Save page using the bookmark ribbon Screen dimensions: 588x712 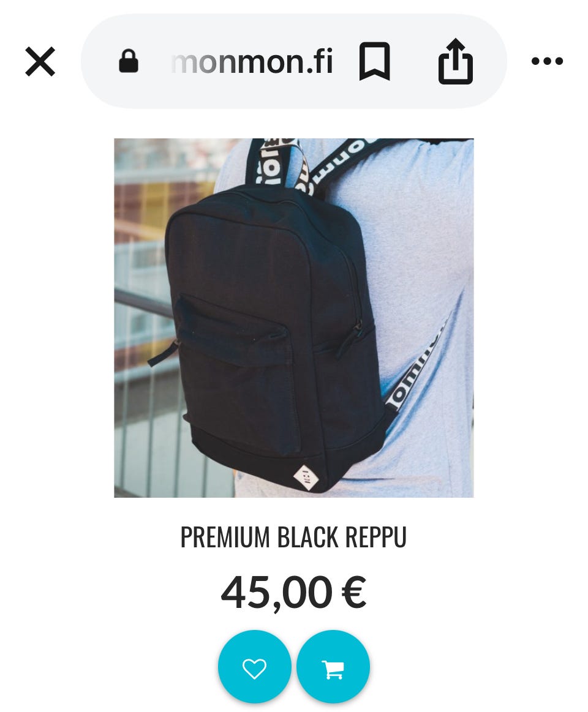[x=374, y=61]
